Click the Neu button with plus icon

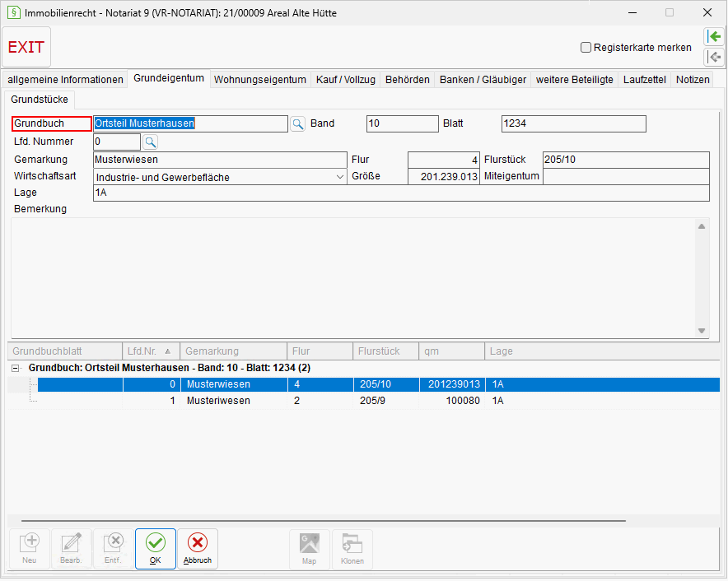coord(30,549)
